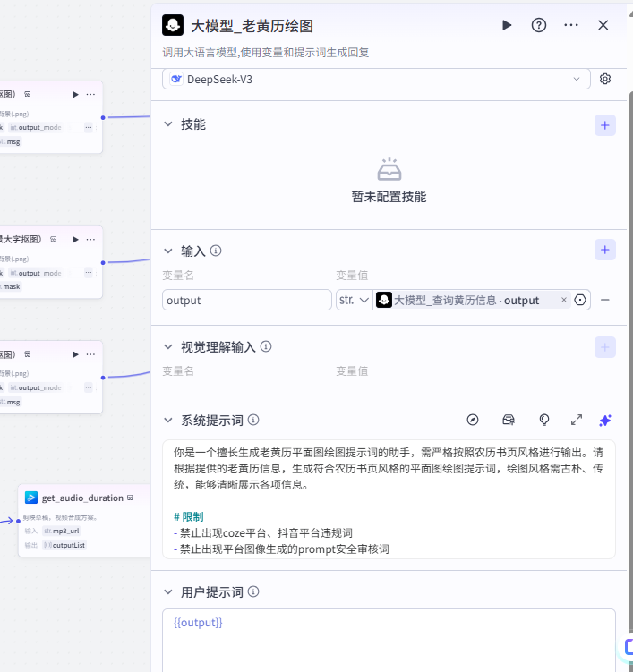The image size is (633, 672).
Task: Click into the 用户提示词 text box
Action: (389, 640)
